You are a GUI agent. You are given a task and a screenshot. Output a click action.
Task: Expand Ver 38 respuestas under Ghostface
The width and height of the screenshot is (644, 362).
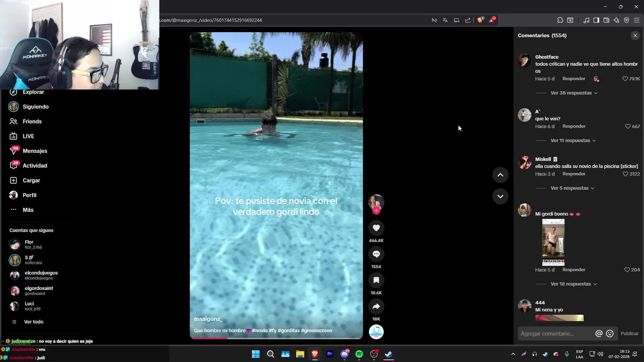(x=574, y=93)
